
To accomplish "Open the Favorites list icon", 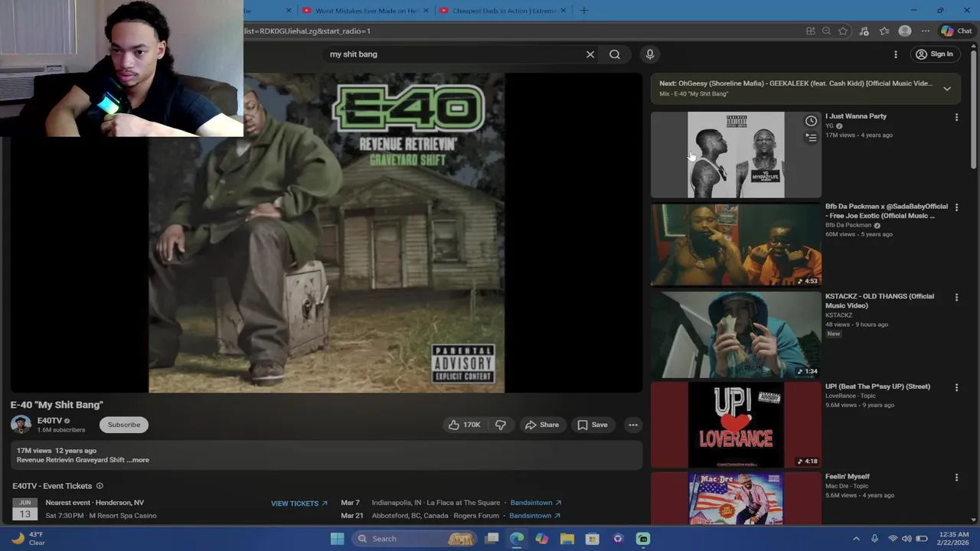I will pos(884,31).
